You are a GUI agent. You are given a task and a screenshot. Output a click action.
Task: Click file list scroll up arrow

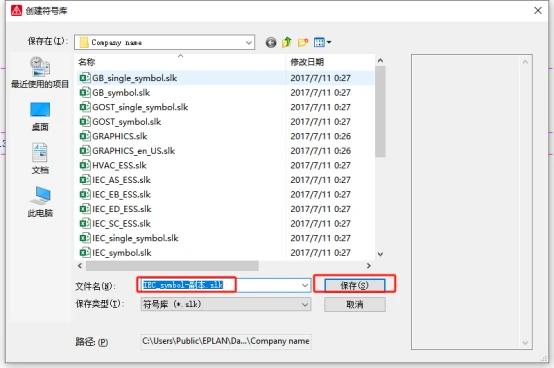pos(380,60)
